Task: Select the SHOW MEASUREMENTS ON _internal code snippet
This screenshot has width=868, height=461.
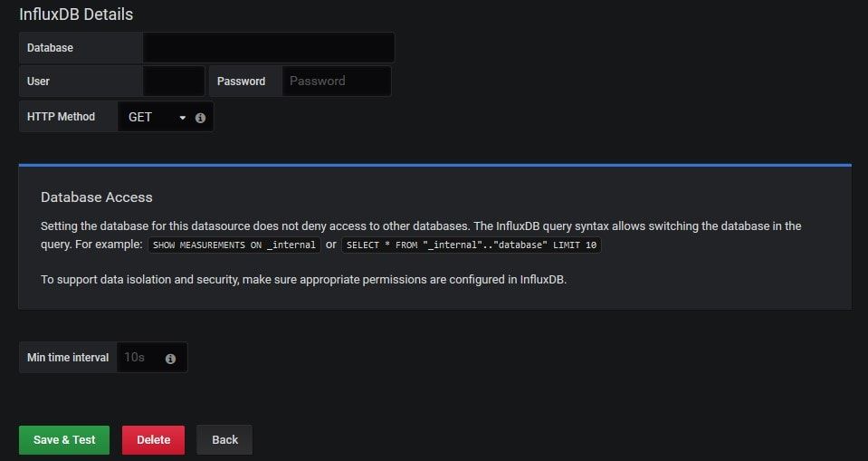Action: tap(234, 245)
